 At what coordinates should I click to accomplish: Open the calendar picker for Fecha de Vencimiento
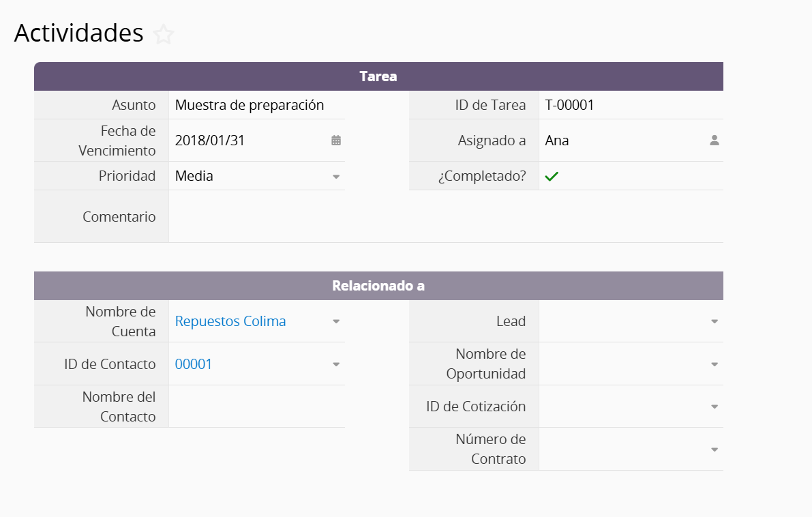pyautogui.click(x=336, y=141)
